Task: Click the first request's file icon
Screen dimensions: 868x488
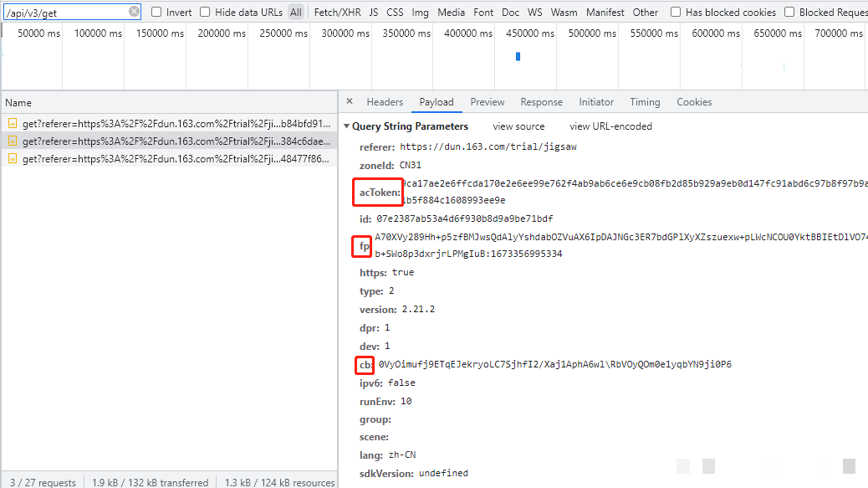Action: (13, 123)
